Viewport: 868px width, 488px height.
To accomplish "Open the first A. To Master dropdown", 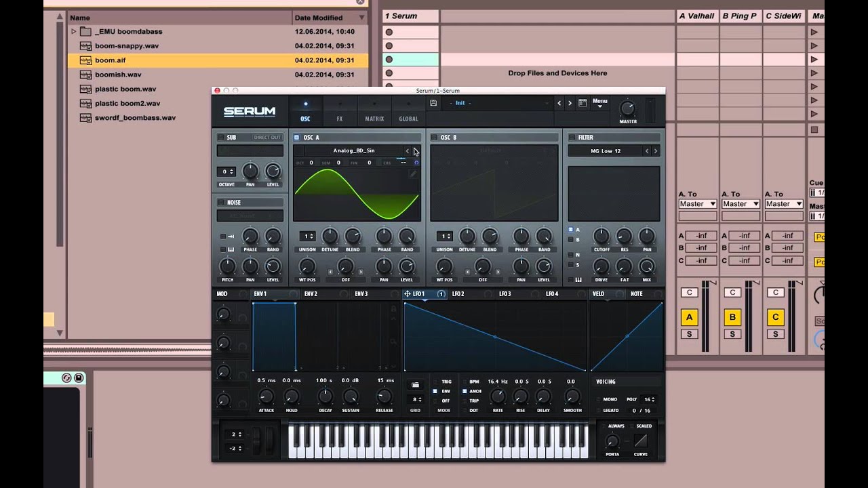I will coord(697,204).
